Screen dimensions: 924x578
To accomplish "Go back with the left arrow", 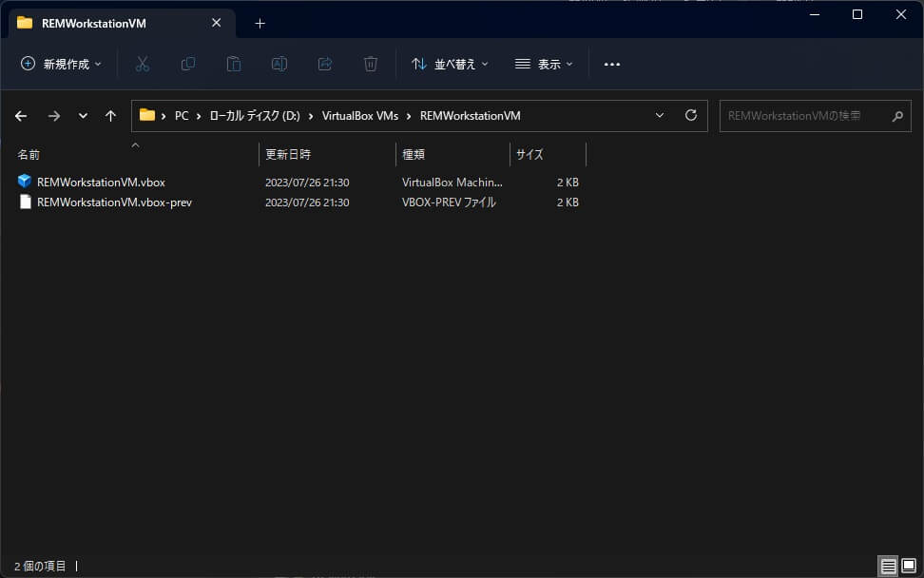I will click(x=21, y=116).
